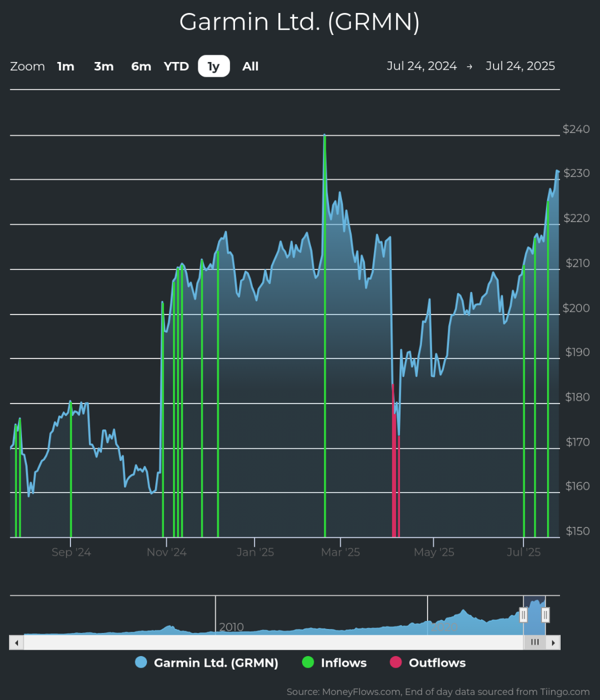Click the Zoom label
Image resolution: width=600 pixels, height=700 pixels.
coord(28,67)
